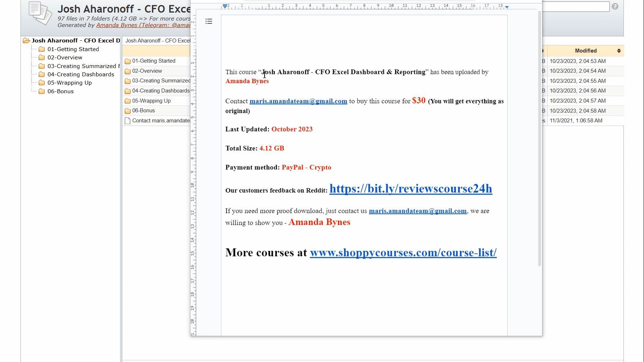Click folder icon of 01-Getting Started list row

[x=127, y=61]
